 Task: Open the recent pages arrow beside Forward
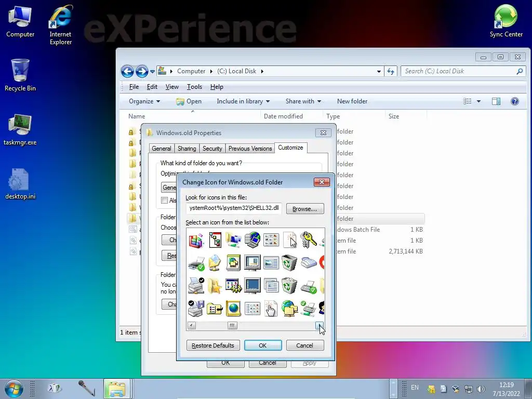[152, 71]
